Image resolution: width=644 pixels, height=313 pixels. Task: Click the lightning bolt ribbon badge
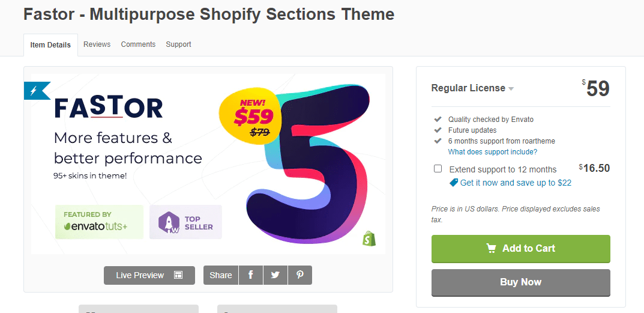click(x=33, y=91)
